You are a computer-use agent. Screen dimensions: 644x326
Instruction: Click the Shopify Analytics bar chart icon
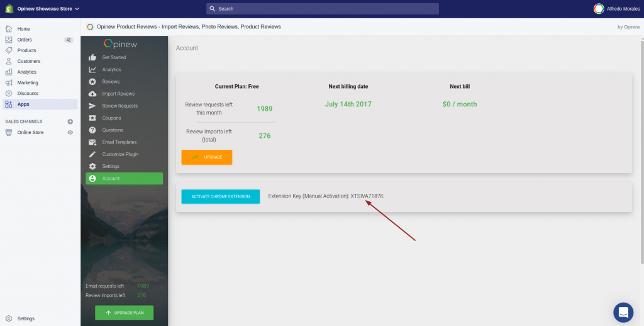9,72
